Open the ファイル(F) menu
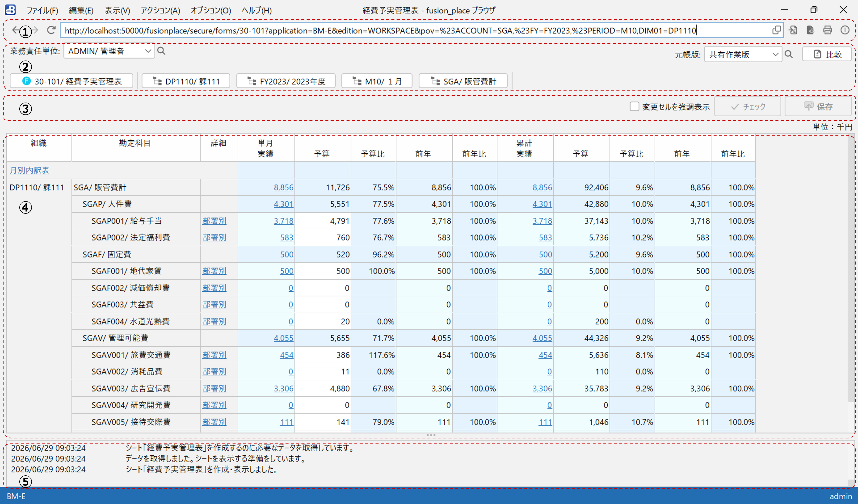 (x=42, y=10)
